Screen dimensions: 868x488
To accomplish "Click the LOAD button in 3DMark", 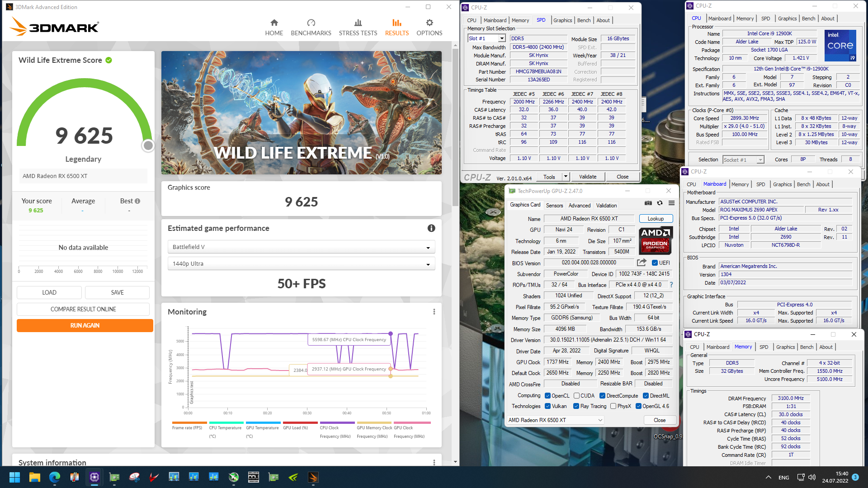I will click(x=49, y=292).
